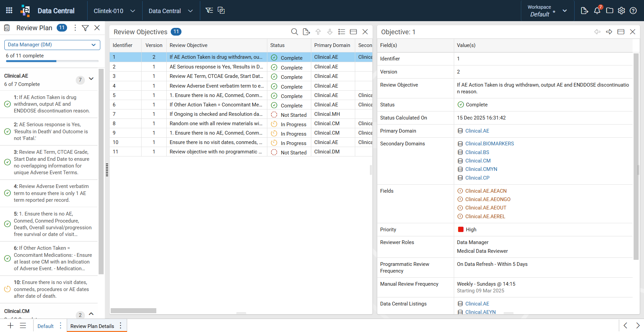
Task: Open the notifications bell
Action: coord(597,11)
